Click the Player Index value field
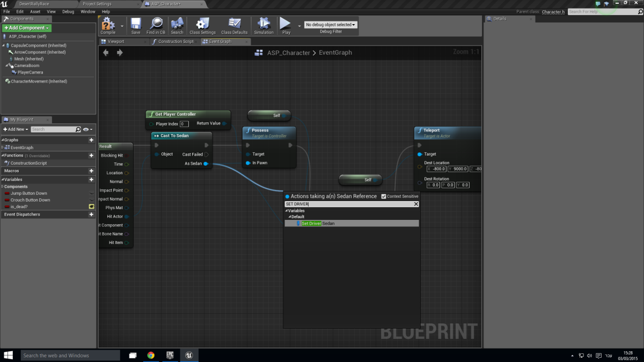Viewport: 644px width, 362px height. coord(184,124)
